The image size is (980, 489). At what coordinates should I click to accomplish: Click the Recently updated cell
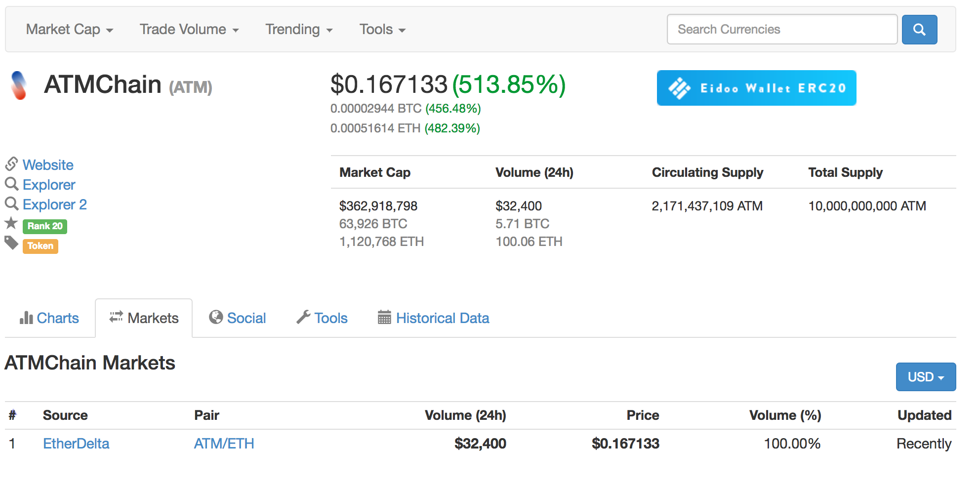(924, 444)
